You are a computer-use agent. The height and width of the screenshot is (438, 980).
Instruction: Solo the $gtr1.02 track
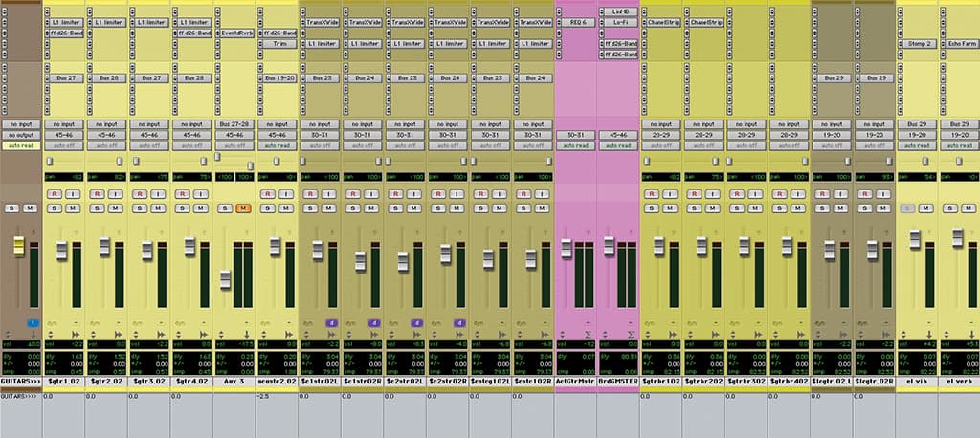(55, 208)
